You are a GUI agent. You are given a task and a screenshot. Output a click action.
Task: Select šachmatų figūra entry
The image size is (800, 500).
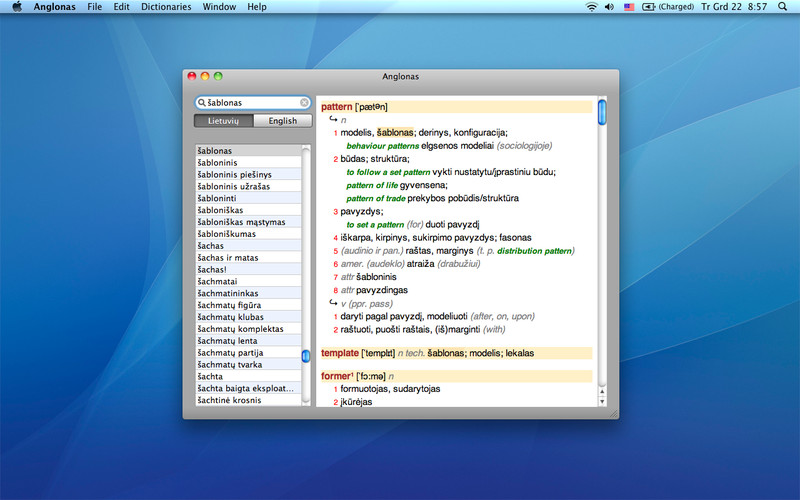click(248, 305)
